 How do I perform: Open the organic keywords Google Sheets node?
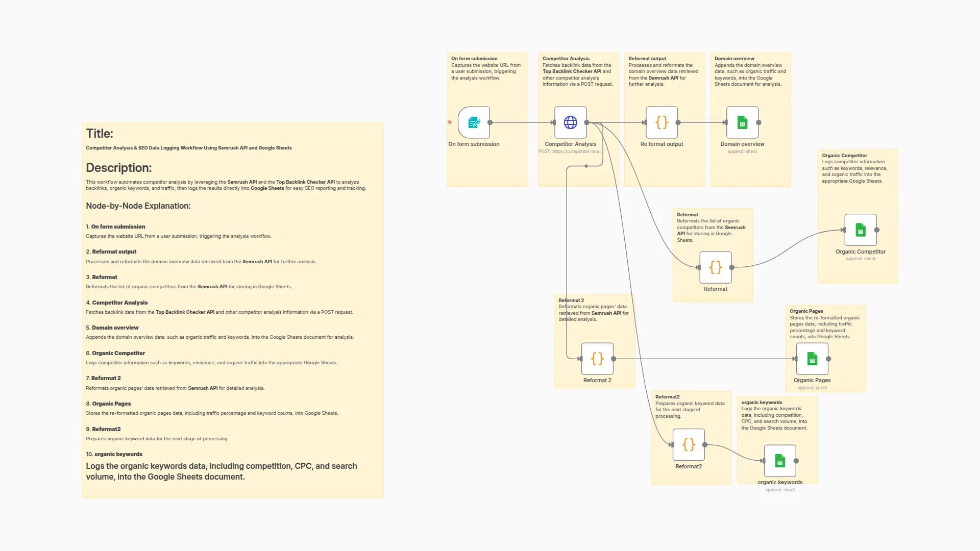(x=779, y=461)
